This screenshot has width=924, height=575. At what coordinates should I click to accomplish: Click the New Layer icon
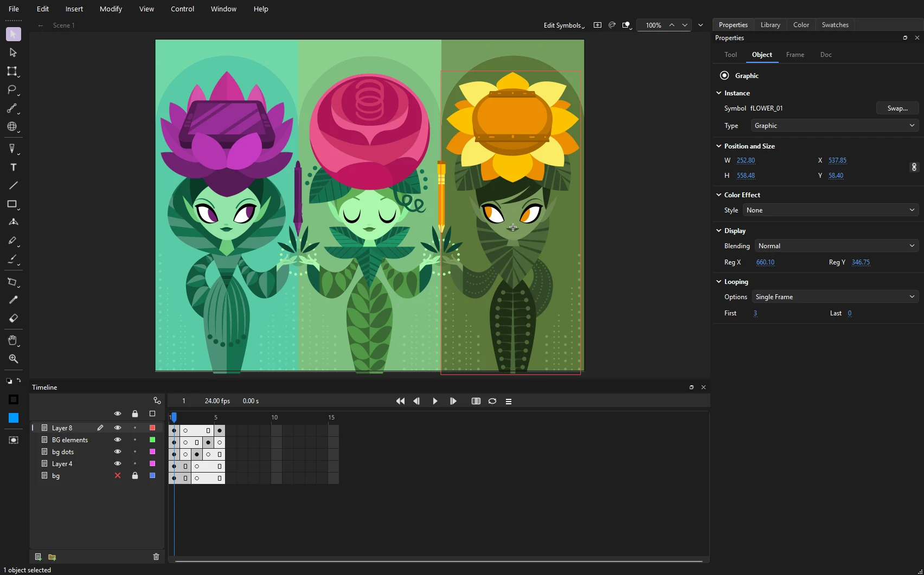pyautogui.click(x=38, y=557)
